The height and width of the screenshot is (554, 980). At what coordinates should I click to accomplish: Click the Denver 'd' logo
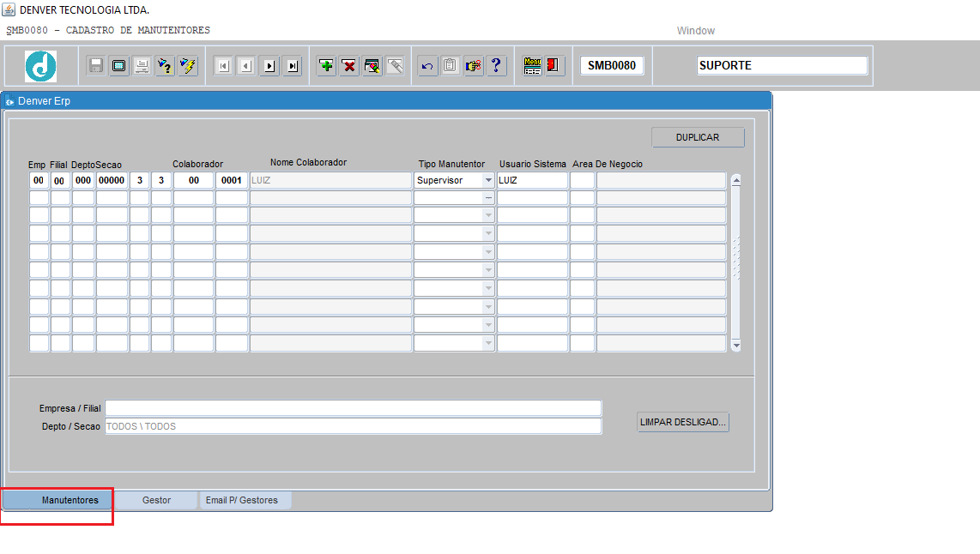pos(40,66)
